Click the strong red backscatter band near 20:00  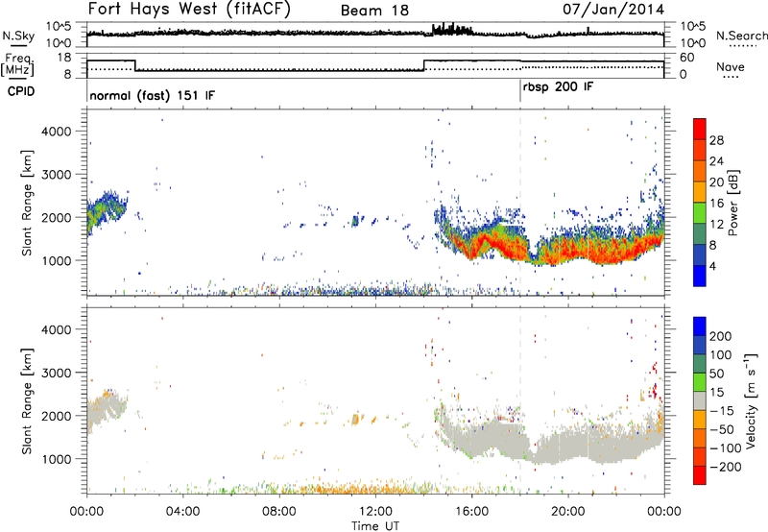[568, 248]
